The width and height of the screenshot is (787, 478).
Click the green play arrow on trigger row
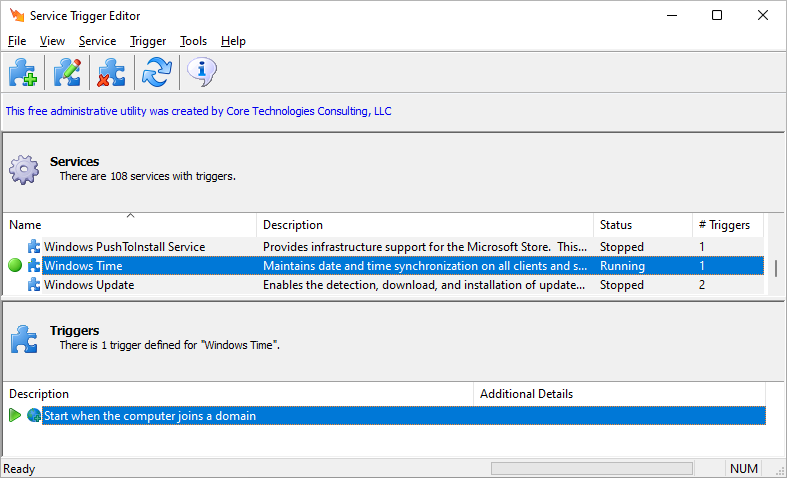click(x=15, y=415)
